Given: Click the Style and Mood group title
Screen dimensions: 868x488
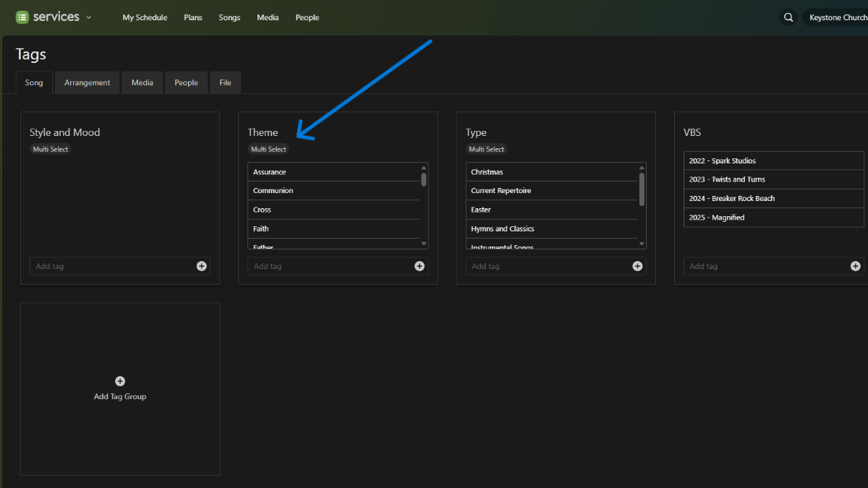Looking at the screenshot, I should (65, 132).
